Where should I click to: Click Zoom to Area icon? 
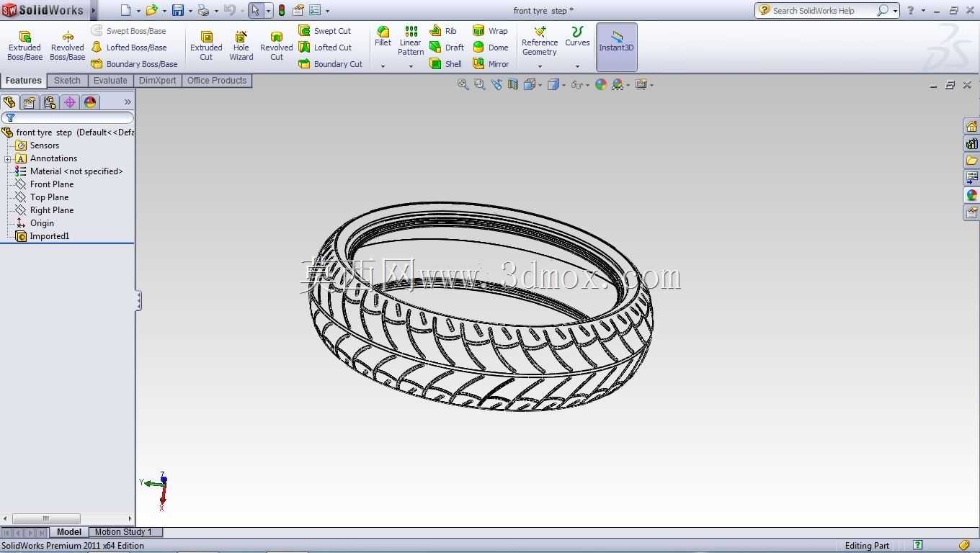coord(479,85)
